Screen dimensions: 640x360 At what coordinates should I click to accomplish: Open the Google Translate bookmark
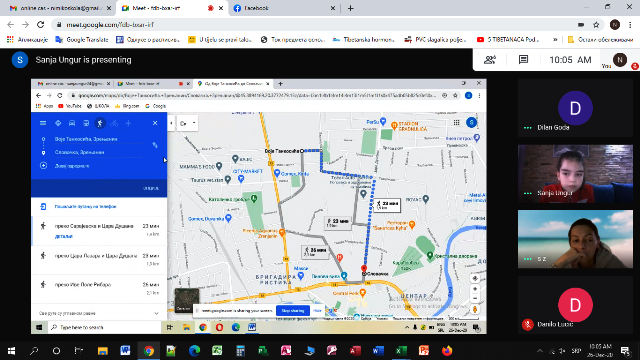pos(82,40)
